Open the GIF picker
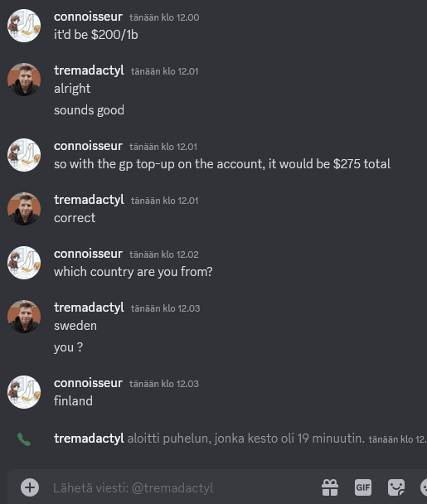The height and width of the screenshot is (504, 427). [363, 487]
